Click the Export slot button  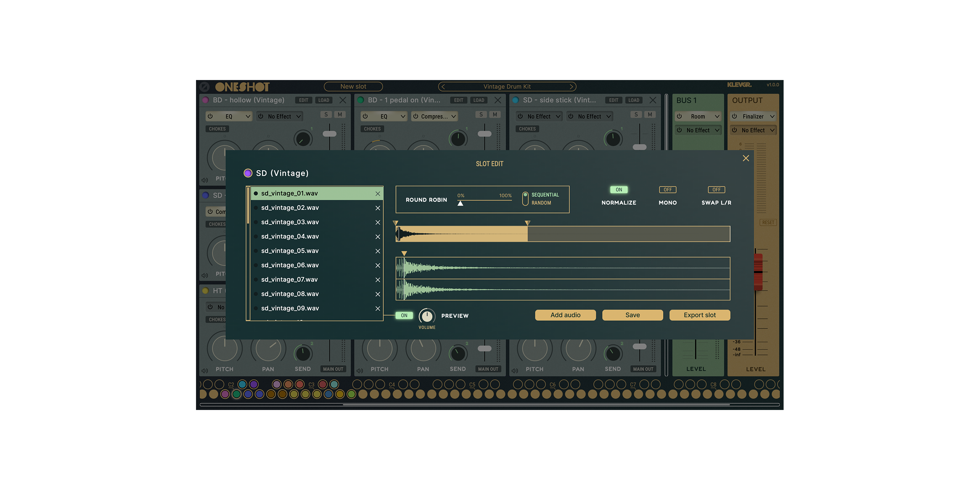click(x=699, y=315)
